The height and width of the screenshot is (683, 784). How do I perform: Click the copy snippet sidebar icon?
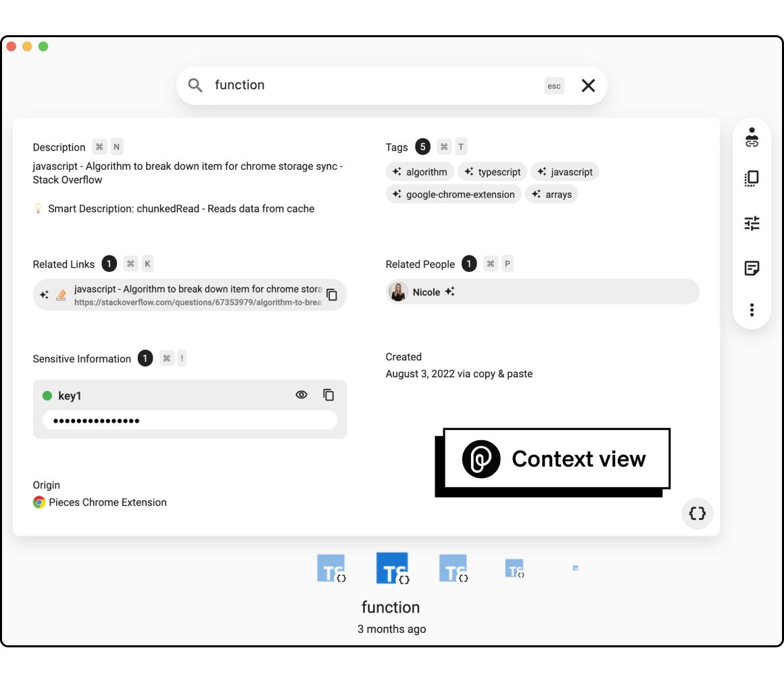(752, 179)
